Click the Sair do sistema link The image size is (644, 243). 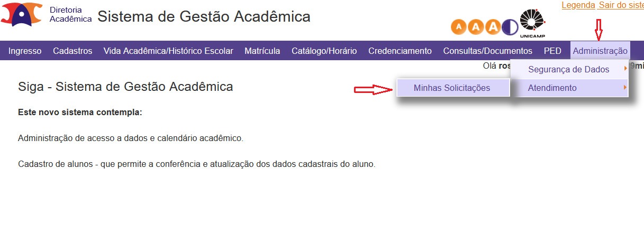click(621, 5)
